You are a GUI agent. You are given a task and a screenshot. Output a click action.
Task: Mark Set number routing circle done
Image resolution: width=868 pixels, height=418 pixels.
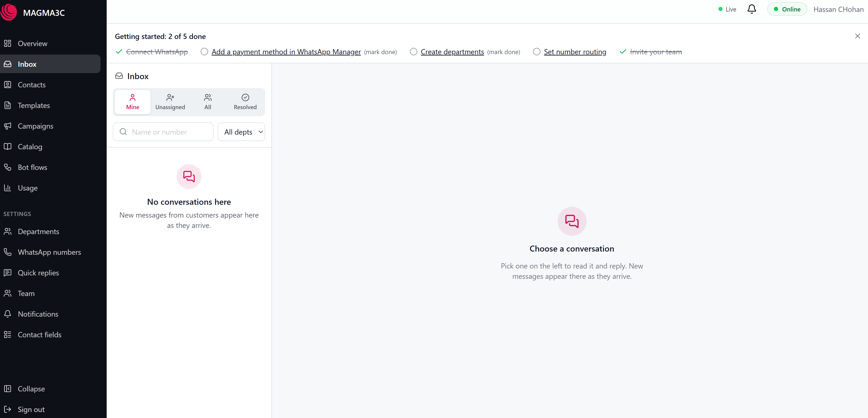(537, 52)
